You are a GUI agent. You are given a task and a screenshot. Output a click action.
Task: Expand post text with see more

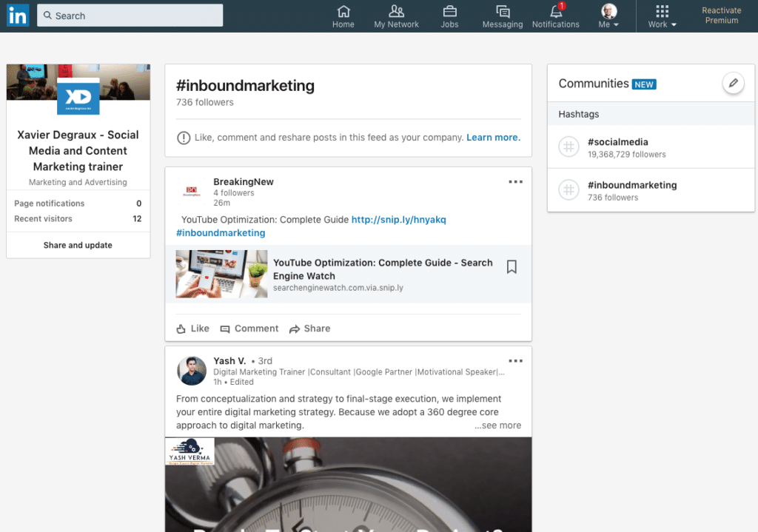point(497,425)
